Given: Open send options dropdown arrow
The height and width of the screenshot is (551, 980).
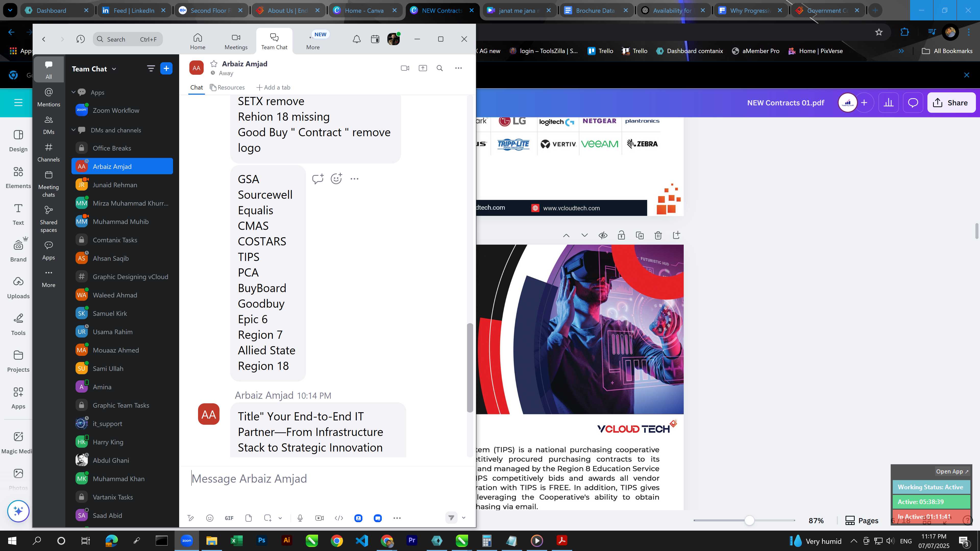Looking at the screenshot, I should coord(463,518).
